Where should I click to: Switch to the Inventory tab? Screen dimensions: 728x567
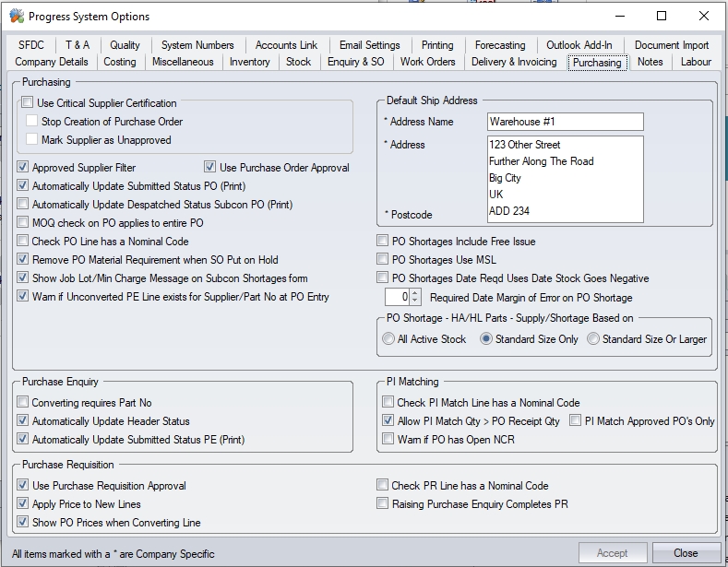pos(249,62)
